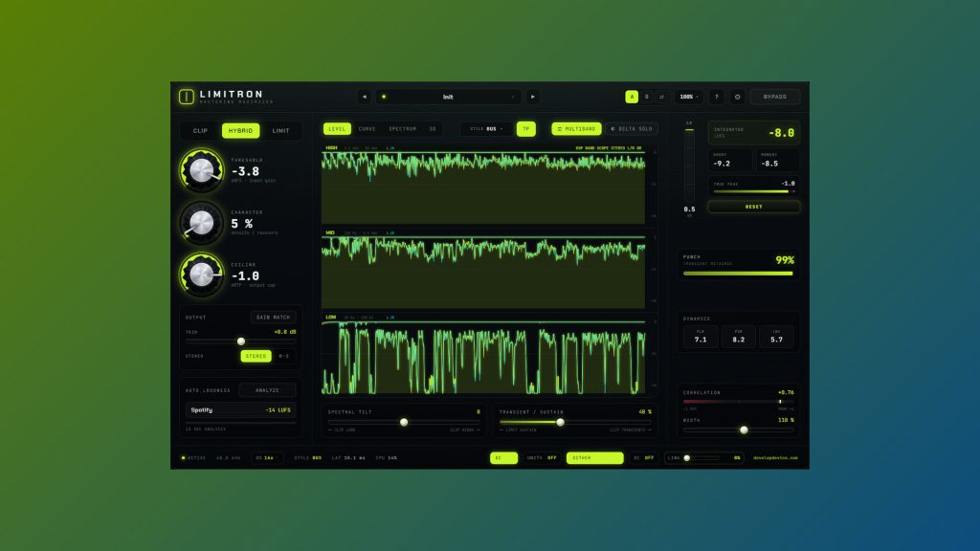Select the B comparison state
The image size is (980, 551).
647,97
